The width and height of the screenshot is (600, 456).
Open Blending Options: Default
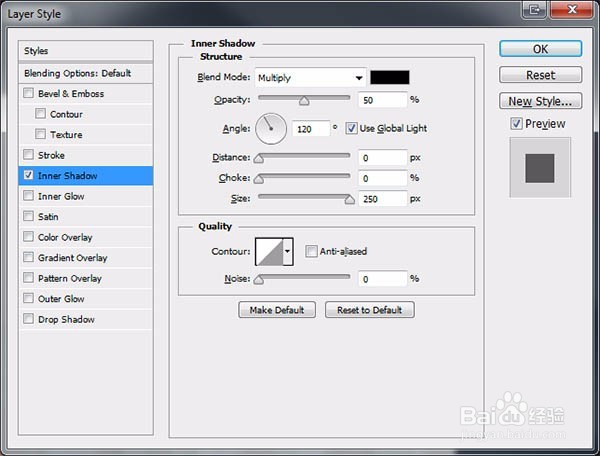click(86, 73)
